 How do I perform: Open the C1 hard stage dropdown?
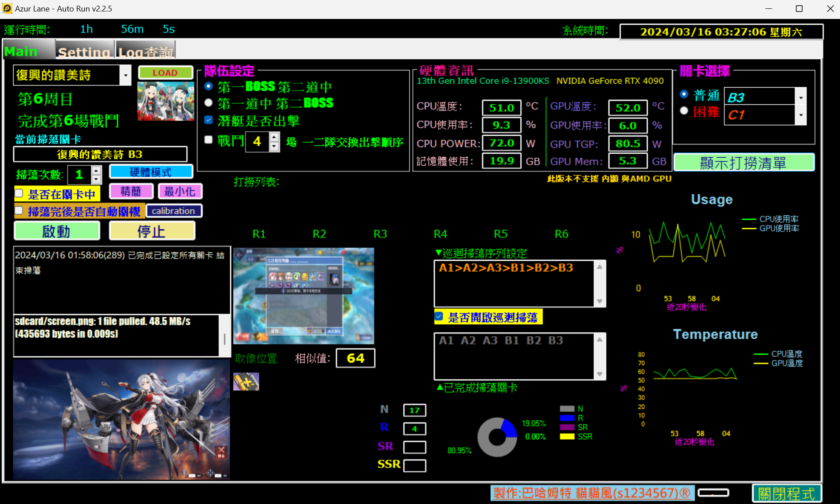(800, 115)
